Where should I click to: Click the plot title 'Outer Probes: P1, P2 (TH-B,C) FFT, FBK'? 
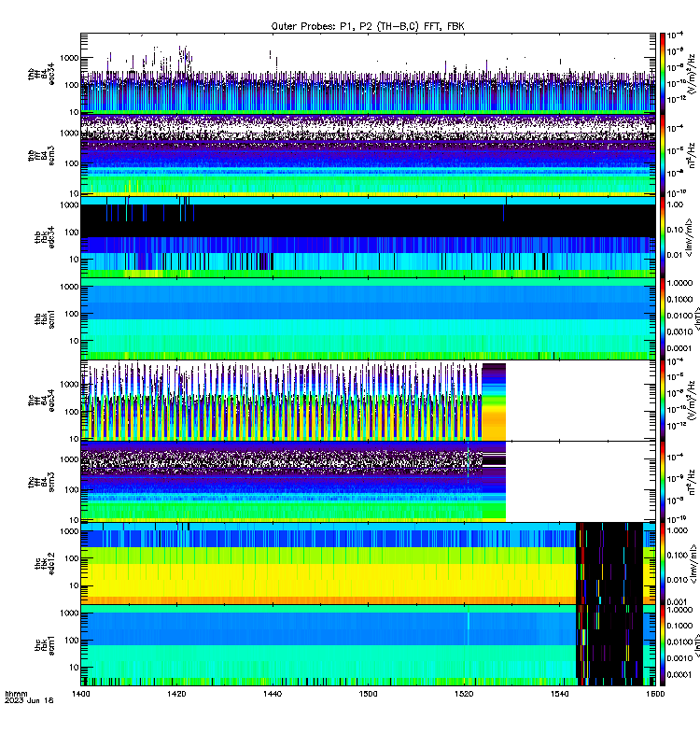[368, 26]
